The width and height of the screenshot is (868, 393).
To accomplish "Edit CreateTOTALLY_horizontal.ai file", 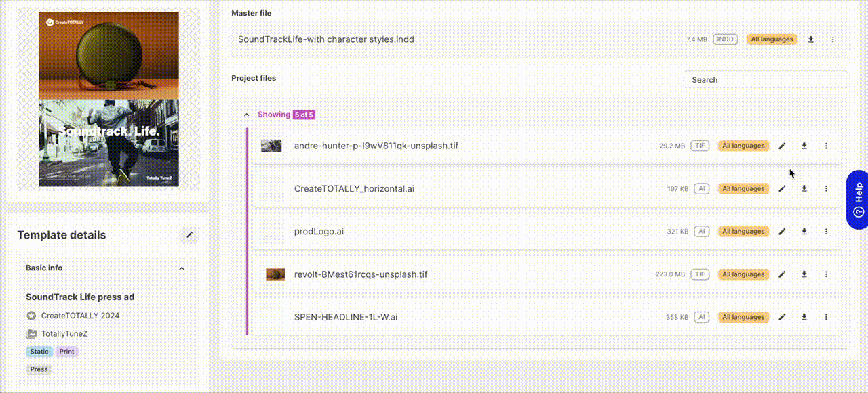I will (782, 188).
